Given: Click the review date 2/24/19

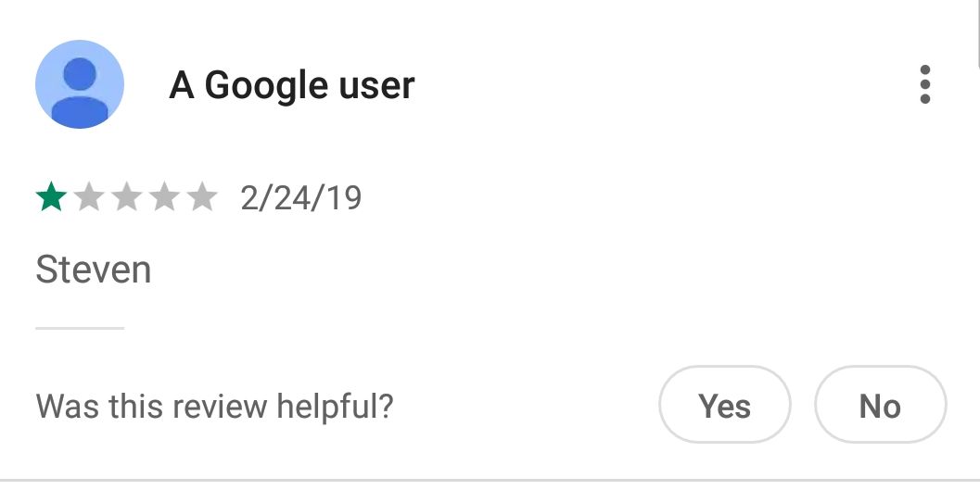Looking at the screenshot, I should pos(301,197).
